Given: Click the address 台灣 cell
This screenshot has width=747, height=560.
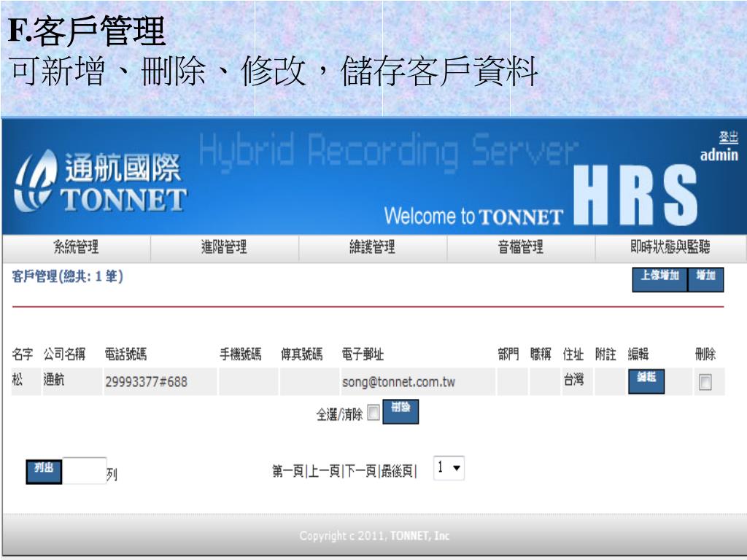Looking at the screenshot, I should pos(577,382).
